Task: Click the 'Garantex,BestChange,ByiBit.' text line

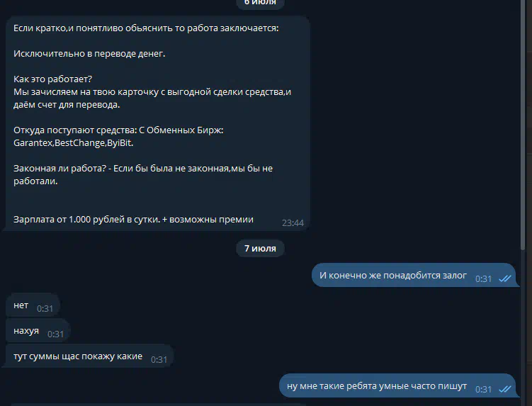Action: [x=73, y=143]
